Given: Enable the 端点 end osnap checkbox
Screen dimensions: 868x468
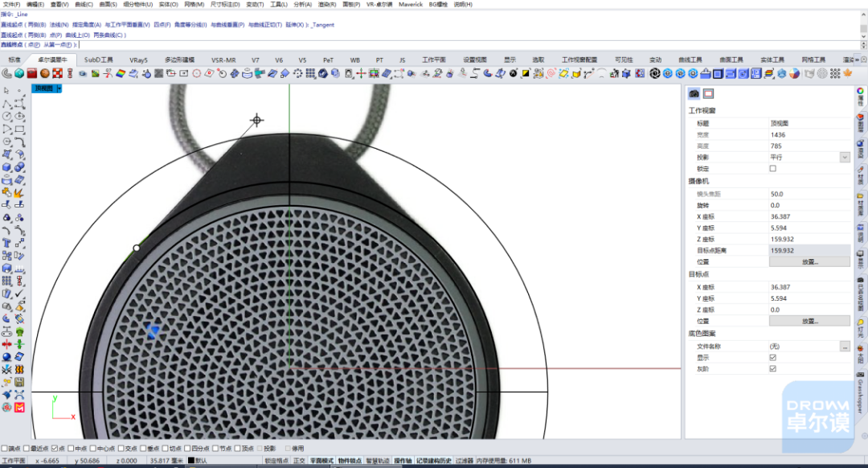Looking at the screenshot, I should click(5, 448).
